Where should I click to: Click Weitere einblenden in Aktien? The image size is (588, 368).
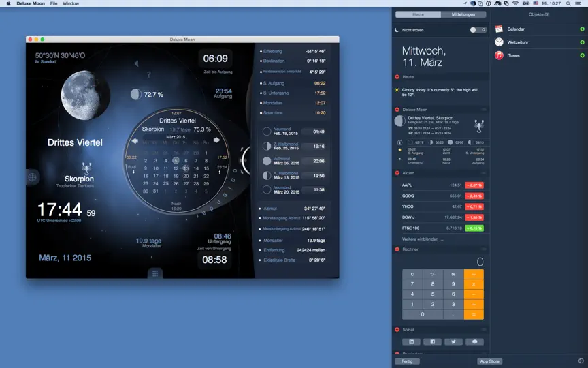(x=423, y=239)
